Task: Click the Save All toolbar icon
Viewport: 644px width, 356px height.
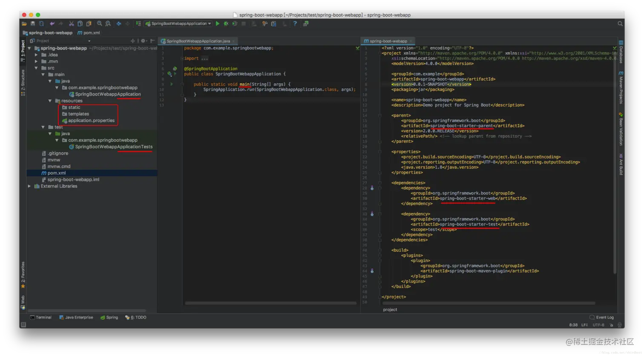Action: point(33,24)
